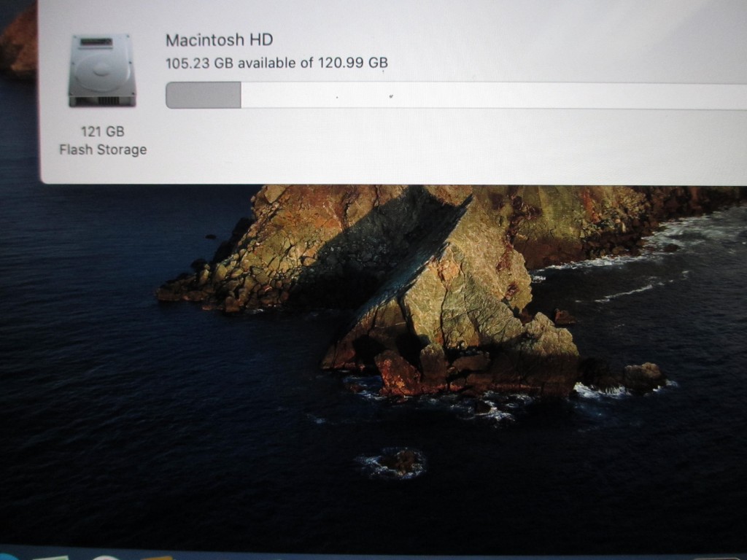
Task: Click the Flash Storage label
Action: 103,150
